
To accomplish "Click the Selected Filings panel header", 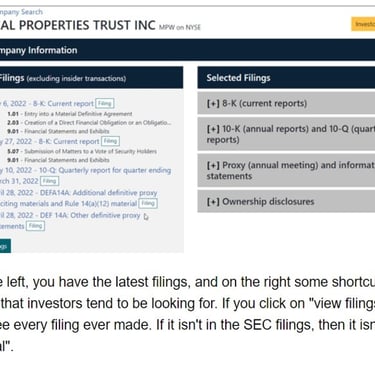I will tap(286, 78).
